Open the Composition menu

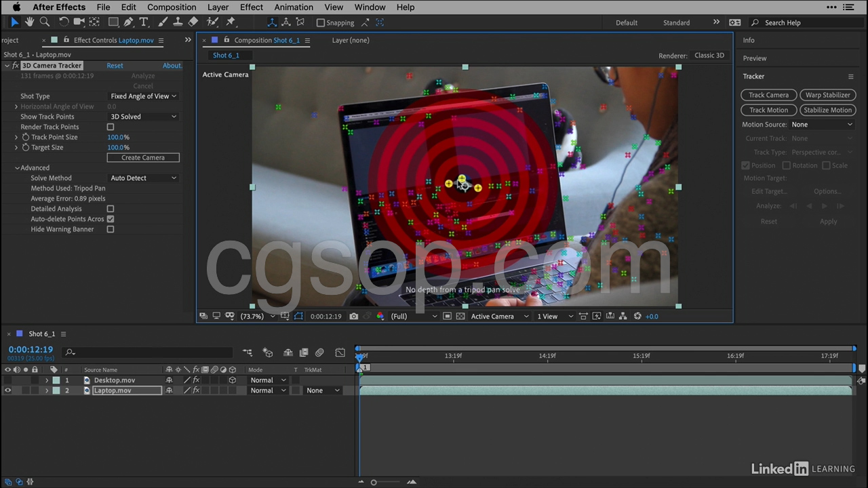coord(172,7)
